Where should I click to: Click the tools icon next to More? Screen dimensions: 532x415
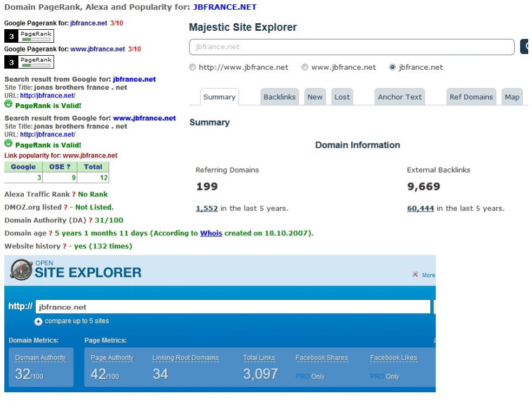(x=415, y=274)
